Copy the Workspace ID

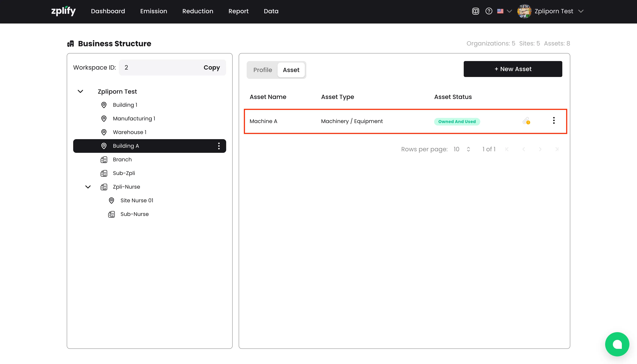pyautogui.click(x=212, y=67)
